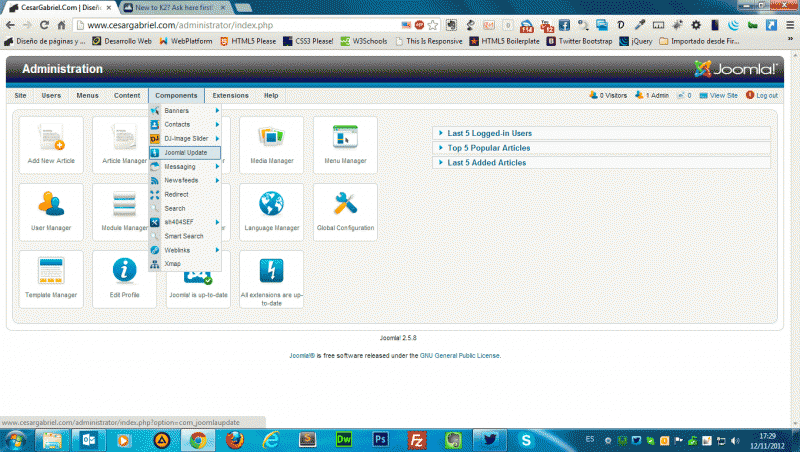Go back with the browser back arrow

tap(10, 25)
